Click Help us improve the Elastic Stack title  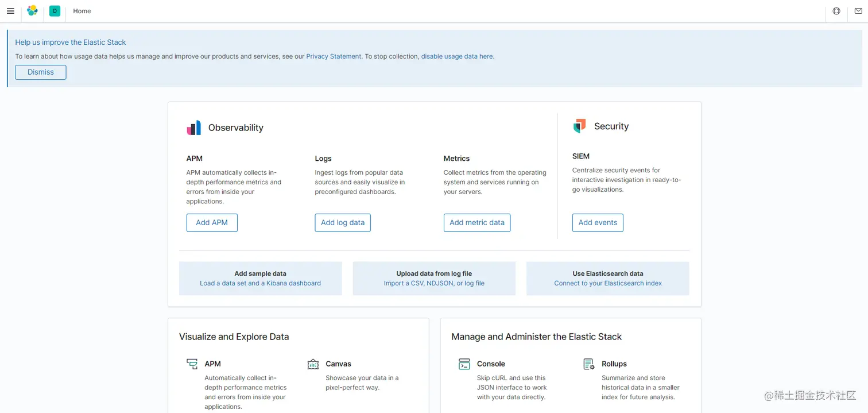(x=71, y=42)
